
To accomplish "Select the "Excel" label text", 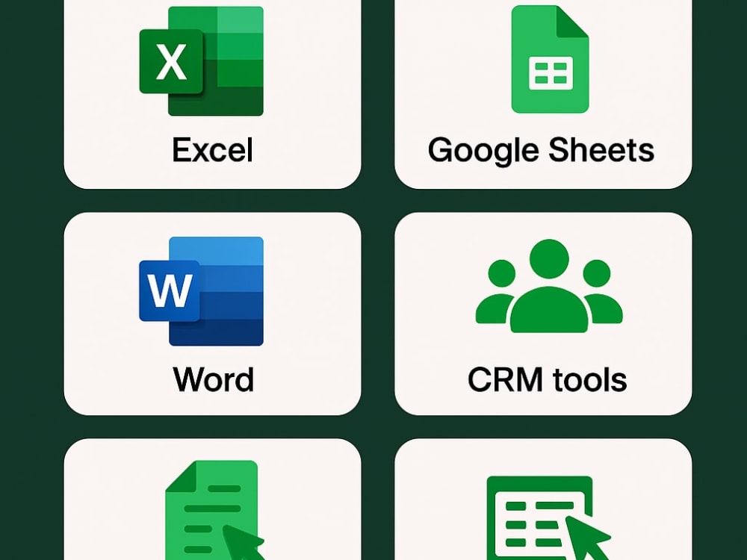I will [x=212, y=150].
